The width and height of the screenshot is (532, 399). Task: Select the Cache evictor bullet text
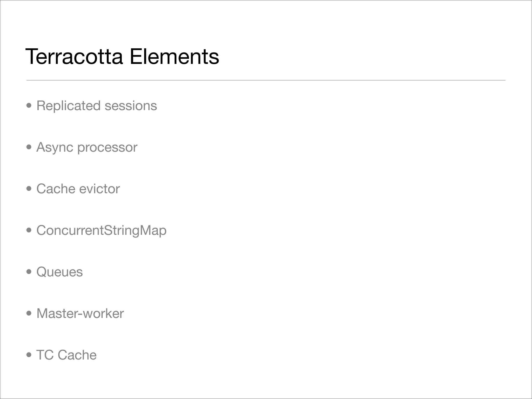pos(78,189)
